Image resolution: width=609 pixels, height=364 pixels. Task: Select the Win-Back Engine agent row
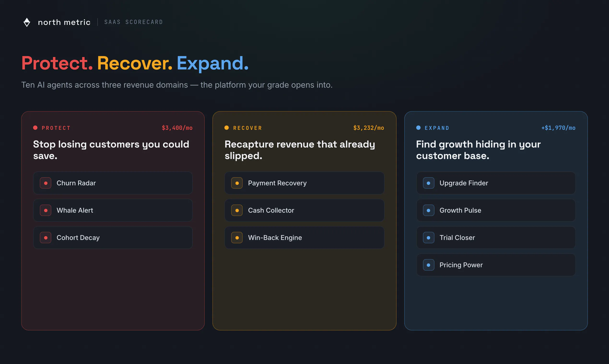point(304,237)
